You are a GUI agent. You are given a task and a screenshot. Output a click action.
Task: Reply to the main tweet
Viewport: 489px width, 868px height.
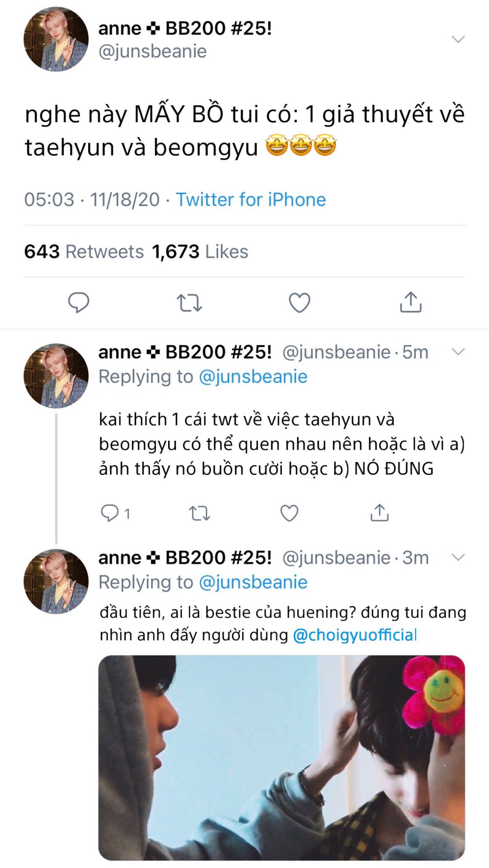click(78, 302)
